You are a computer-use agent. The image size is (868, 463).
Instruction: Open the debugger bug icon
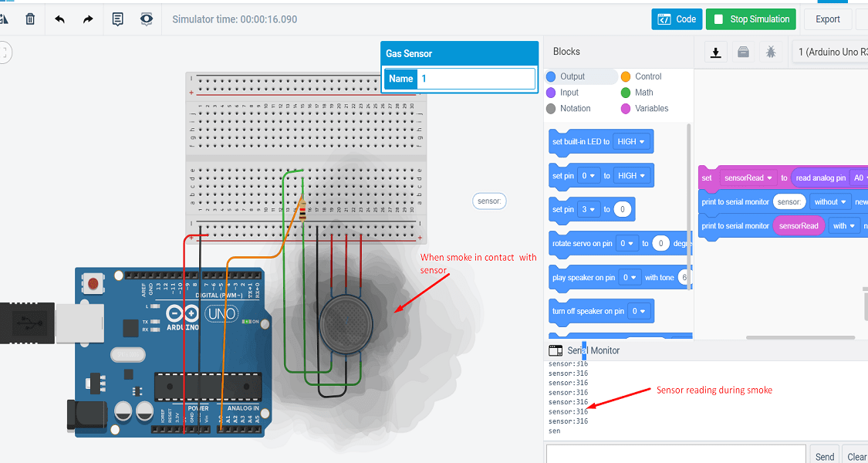point(771,52)
